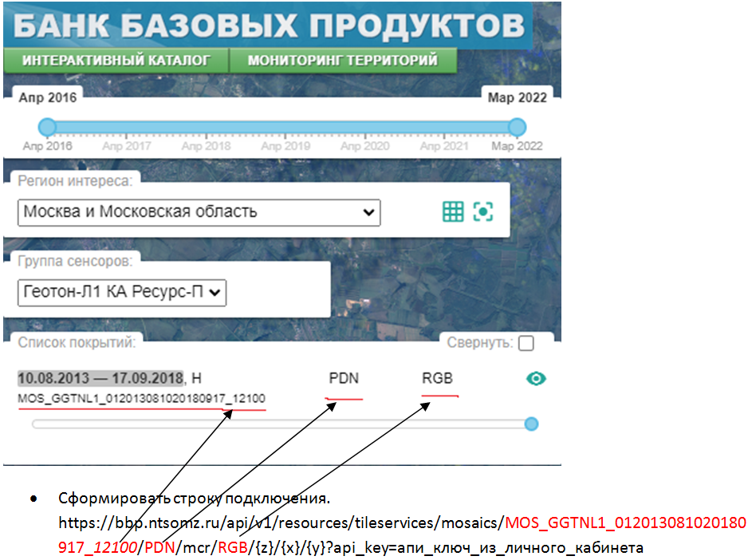Click the PDN link in coverage list
This screenshot has width=752, height=560.
pyautogui.click(x=344, y=378)
